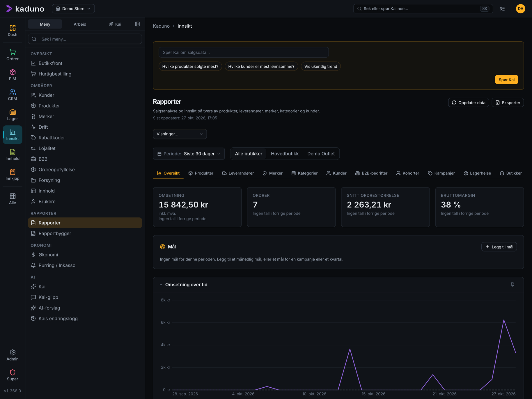
Task: Open the Demo Store selector dropdown
Action: 73,9
